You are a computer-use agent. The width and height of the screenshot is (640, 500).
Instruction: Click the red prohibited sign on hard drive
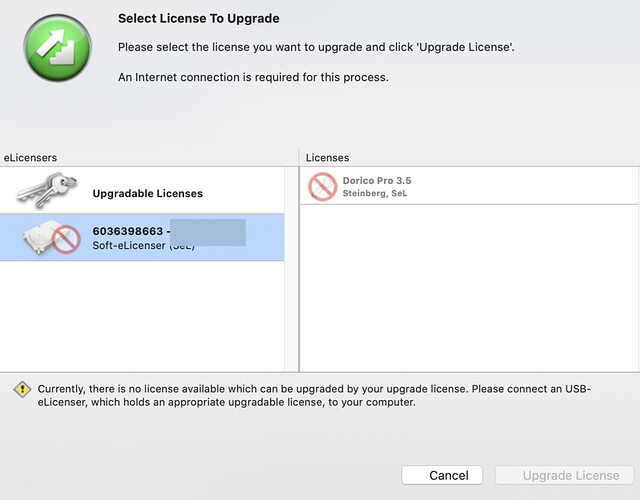(66, 239)
